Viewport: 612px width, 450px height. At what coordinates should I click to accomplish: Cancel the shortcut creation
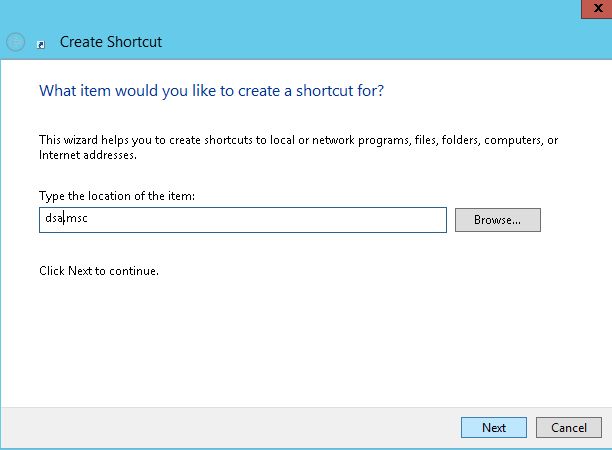click(x=568, y=427)
